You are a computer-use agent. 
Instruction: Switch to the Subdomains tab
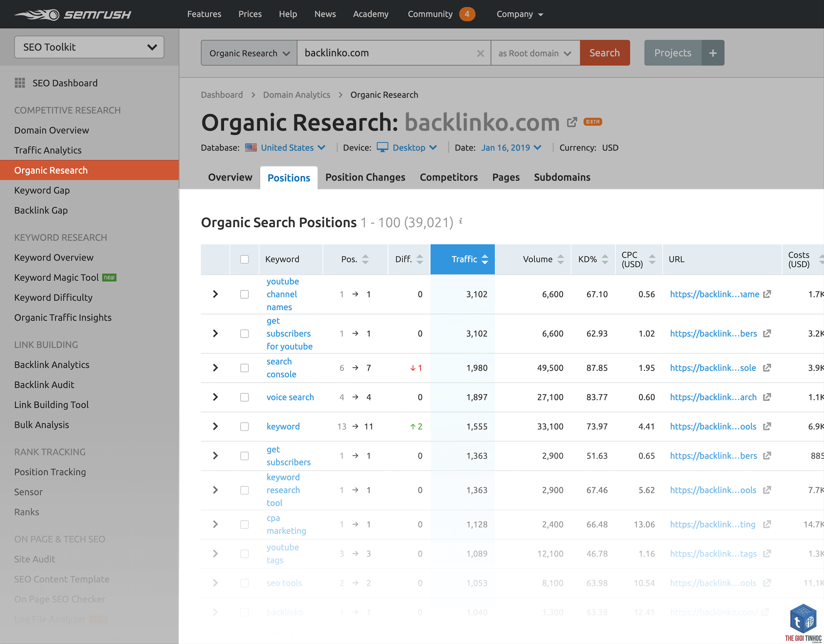coord(562,177)
